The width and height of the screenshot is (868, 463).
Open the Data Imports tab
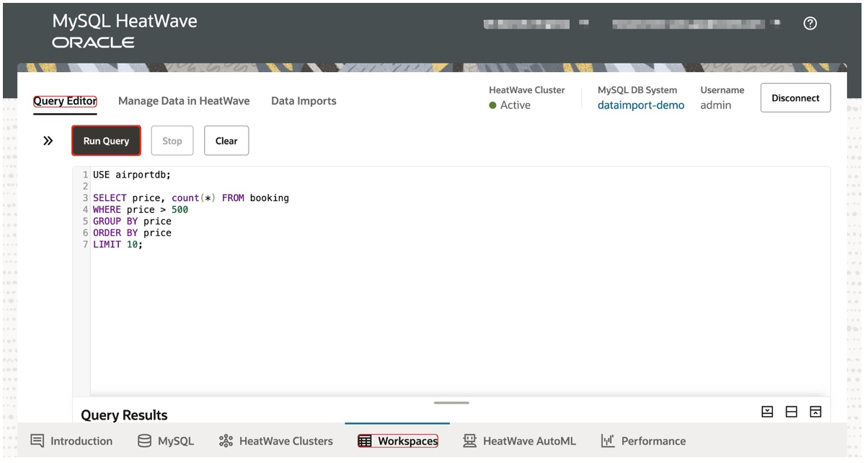(304, 101)
